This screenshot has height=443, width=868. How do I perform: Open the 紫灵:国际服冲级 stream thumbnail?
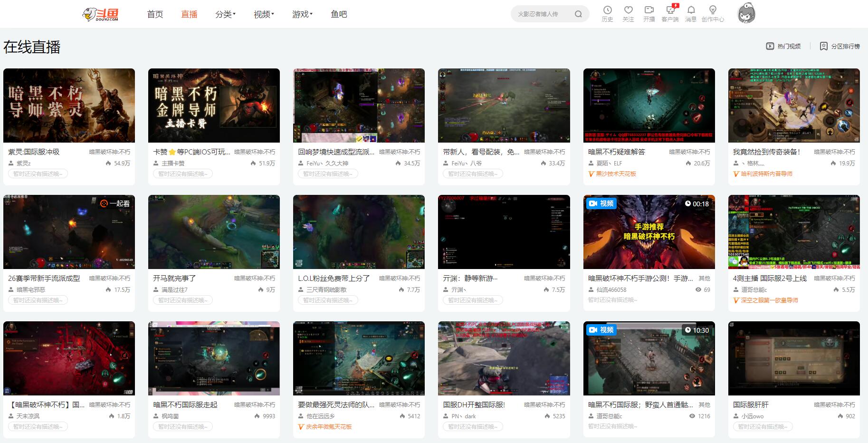69,106
